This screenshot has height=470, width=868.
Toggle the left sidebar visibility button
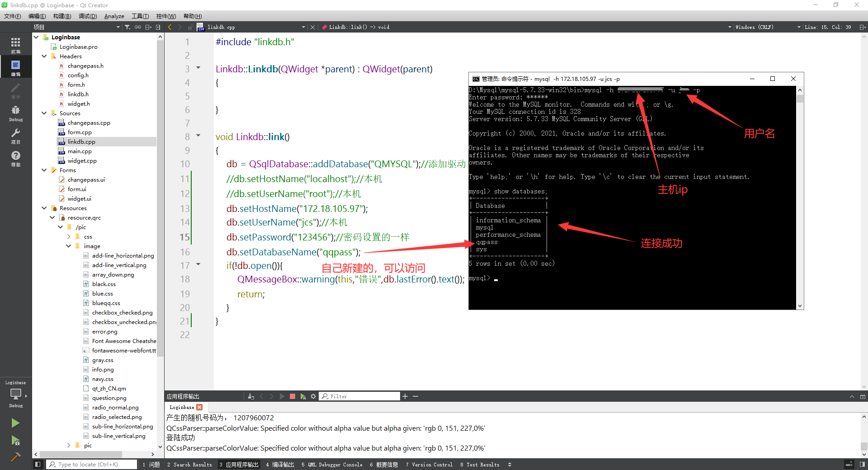click(38, 464)
